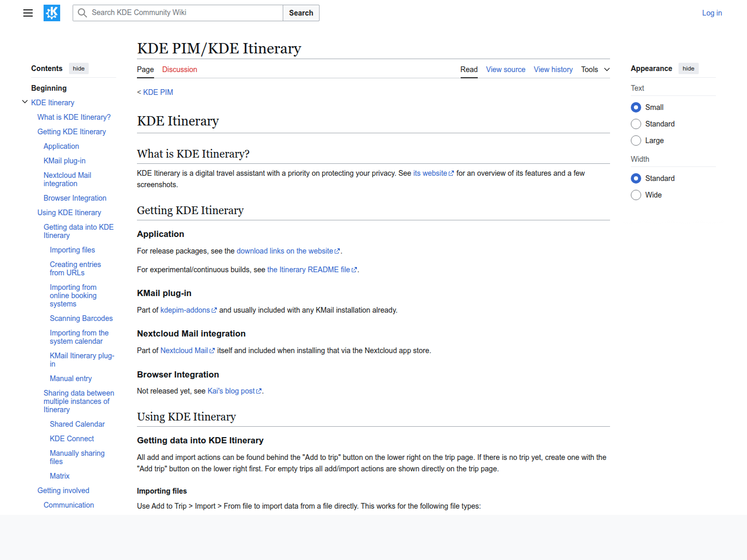
Task: Hide the Appearance panel
Action: point(688,68)
